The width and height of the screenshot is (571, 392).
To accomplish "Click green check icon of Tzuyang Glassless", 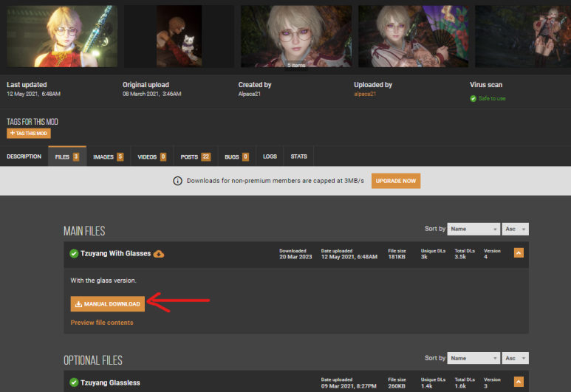I will 74,382.
